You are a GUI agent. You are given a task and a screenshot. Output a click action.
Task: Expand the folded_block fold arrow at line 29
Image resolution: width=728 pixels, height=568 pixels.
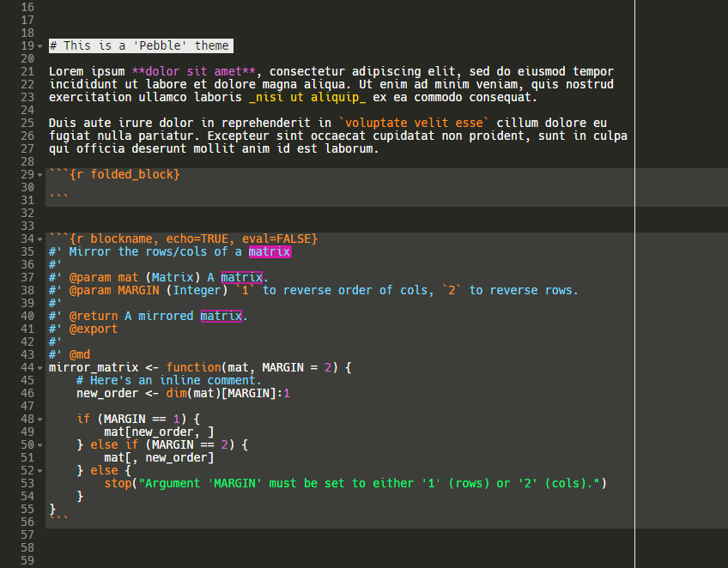tap(40, 175)
